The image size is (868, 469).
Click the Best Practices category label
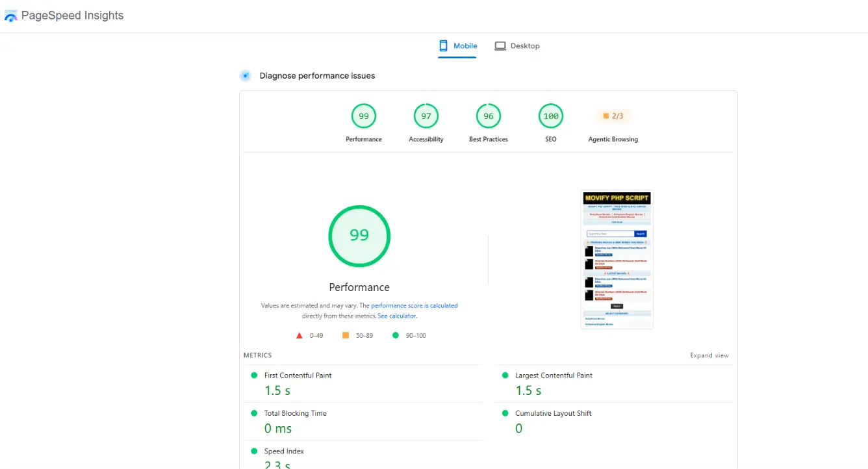pyautogui.click(x=489, y=139)
